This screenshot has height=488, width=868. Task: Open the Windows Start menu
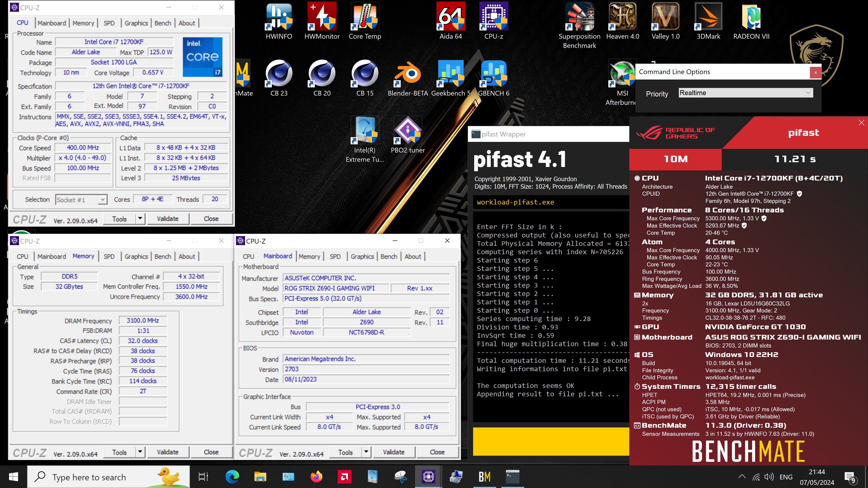point(14,476)
